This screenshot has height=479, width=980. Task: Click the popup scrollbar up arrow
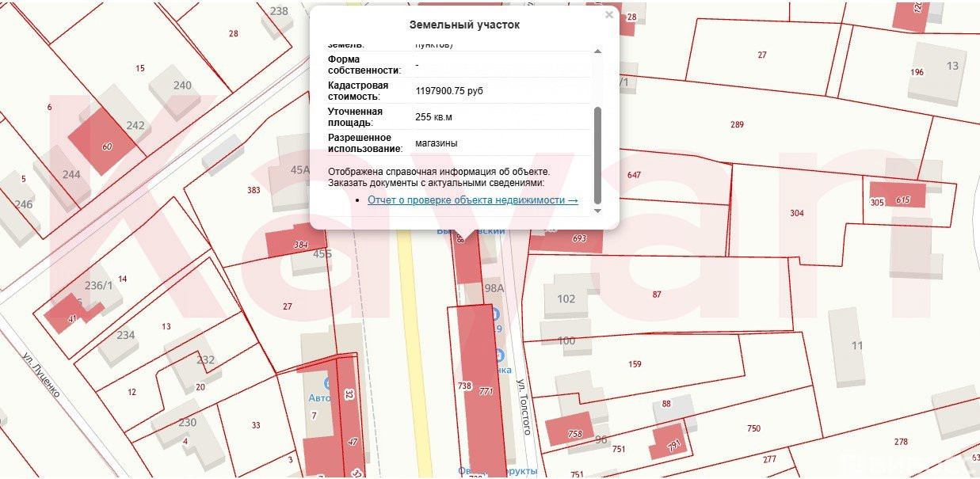[597, 51]
